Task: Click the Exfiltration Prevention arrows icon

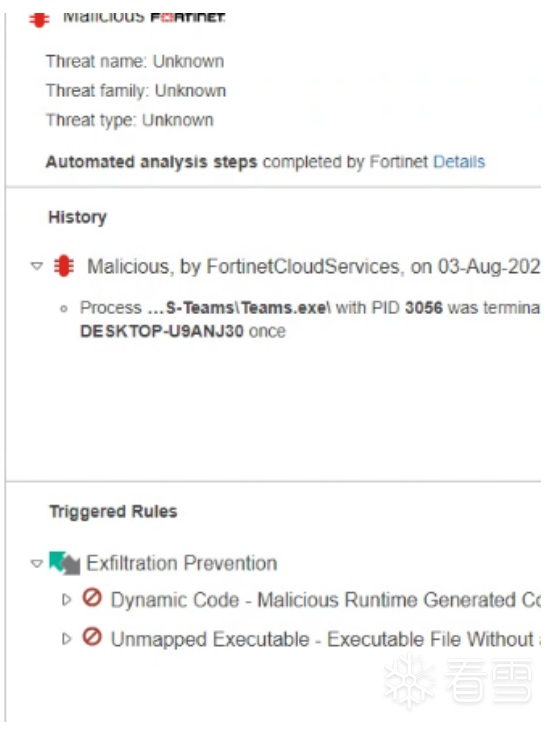Action: pyautogui.click(x=65, y=563)
